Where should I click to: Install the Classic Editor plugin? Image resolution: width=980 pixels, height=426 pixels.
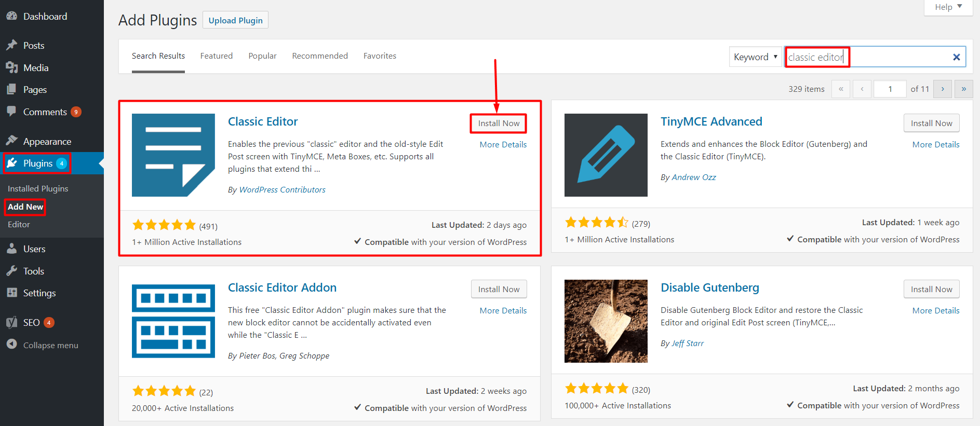(x=499, y=123)
